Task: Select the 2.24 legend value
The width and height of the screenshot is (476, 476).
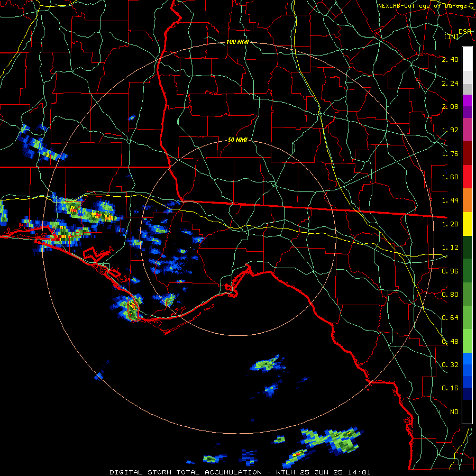Action: coord(450,83)
